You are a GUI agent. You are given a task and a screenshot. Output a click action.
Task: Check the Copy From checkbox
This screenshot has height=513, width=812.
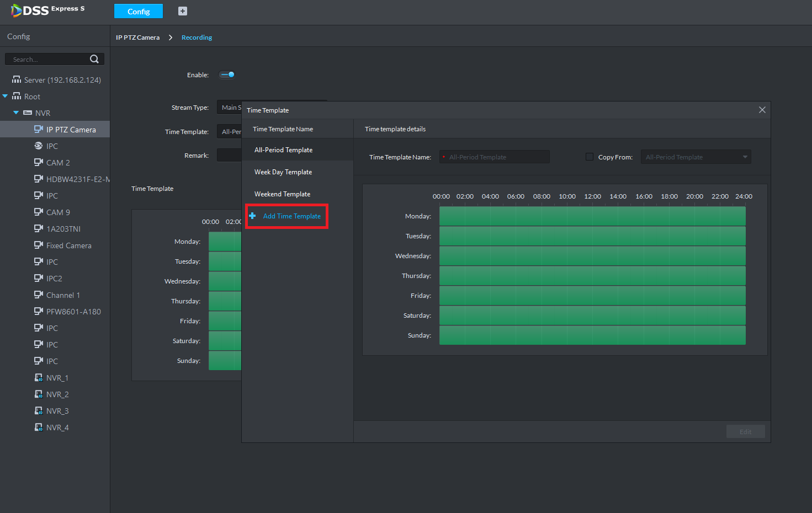(590, 157)
